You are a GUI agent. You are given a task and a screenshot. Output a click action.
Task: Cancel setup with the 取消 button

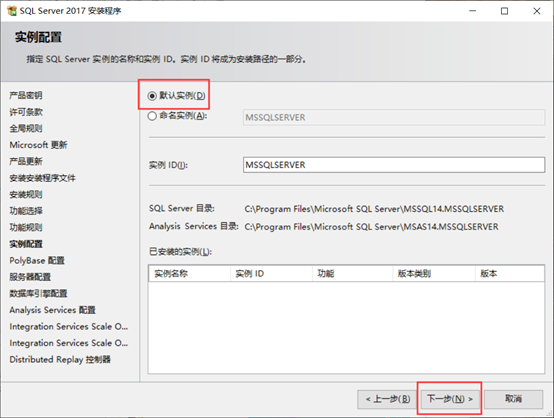click(x=513, y=399)
